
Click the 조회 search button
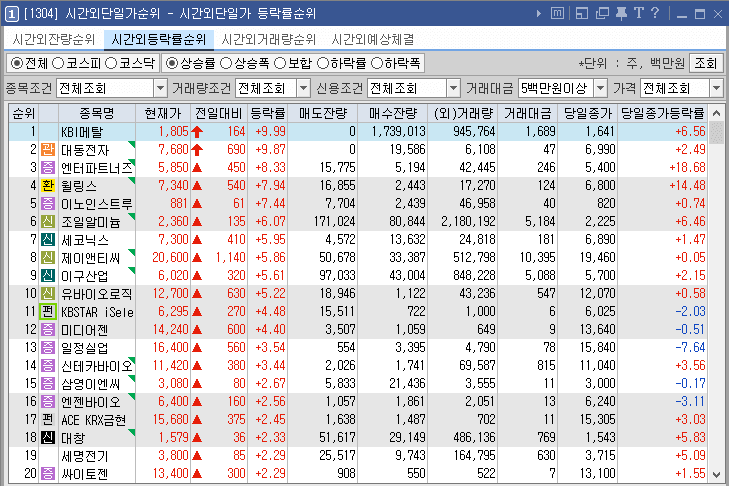[706, 63]
